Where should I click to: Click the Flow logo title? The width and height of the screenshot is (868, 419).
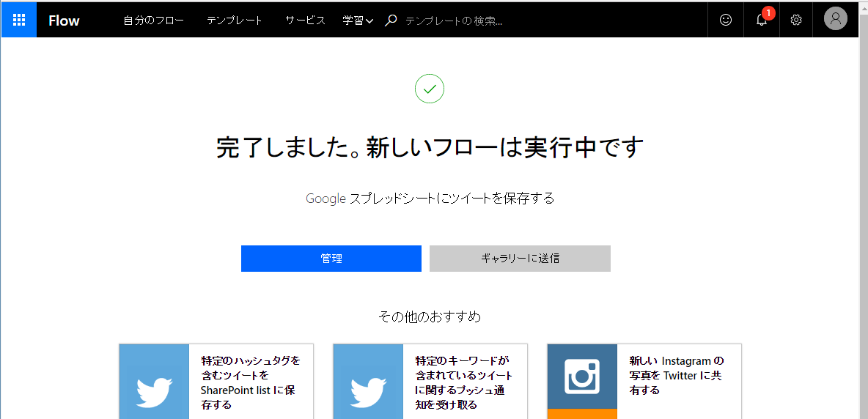(64, 21)
